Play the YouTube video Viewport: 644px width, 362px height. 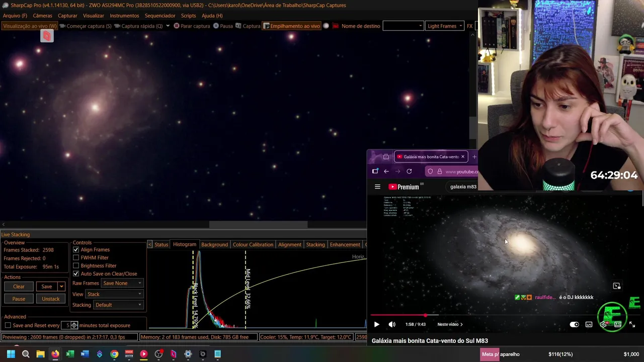tap(376, 324)
